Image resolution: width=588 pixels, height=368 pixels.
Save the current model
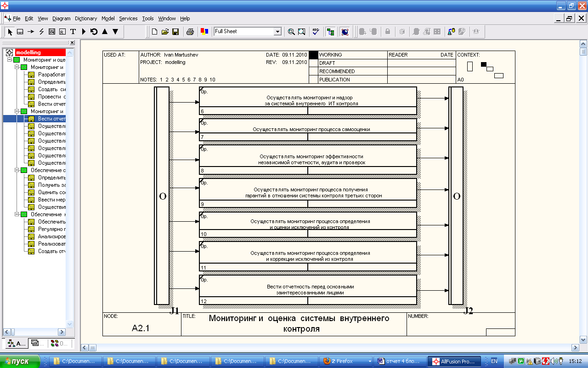[x=175, y=32]
